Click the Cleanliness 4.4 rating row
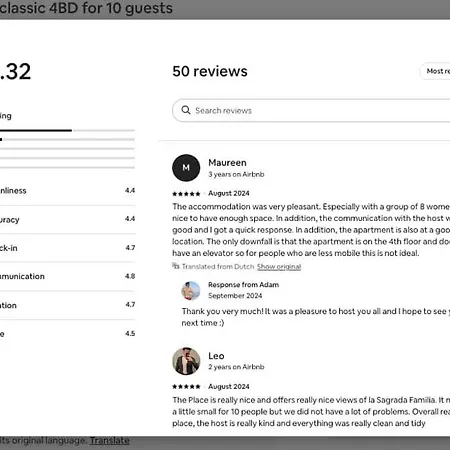Image resolution: width=450 pixels, height=450 pixels. 67,191
